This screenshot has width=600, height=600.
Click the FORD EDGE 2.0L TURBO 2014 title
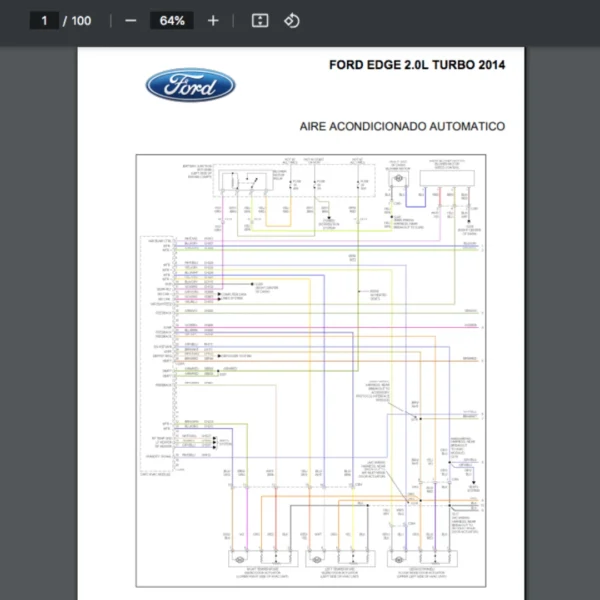[416, 66]
